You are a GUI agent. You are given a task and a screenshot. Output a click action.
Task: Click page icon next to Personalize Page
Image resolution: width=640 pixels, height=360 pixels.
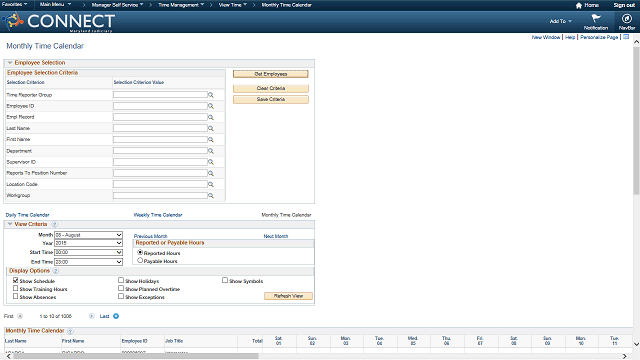pos(626,37)
